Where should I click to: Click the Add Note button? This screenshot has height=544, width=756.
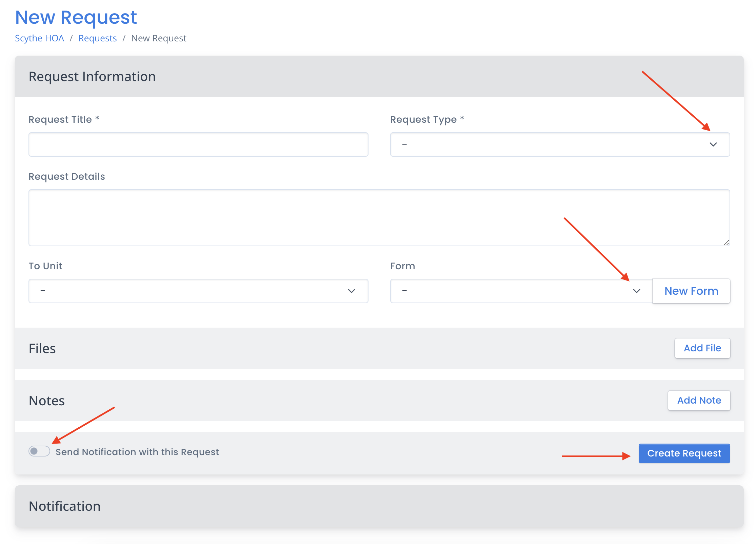[699, 401]
